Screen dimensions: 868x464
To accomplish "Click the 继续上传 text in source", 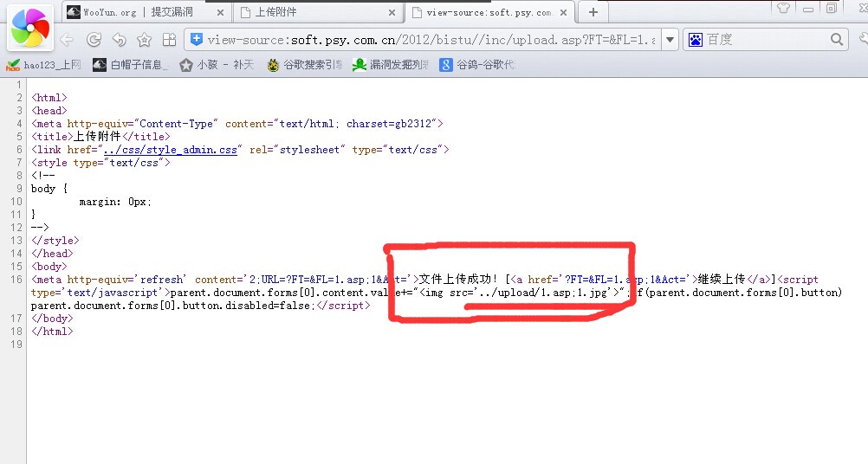I will click(x=722, y=280).
